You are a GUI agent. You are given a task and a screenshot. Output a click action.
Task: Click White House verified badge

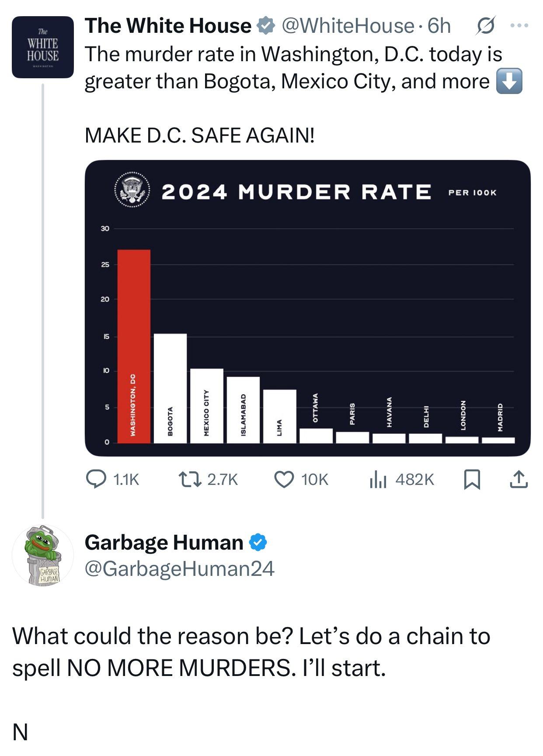point(265,26)
